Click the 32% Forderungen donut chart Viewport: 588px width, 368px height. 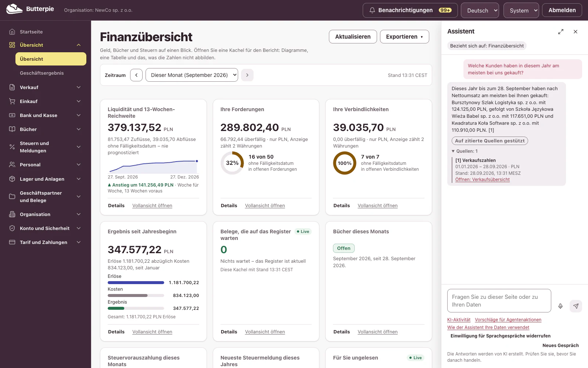pos(232,163)
